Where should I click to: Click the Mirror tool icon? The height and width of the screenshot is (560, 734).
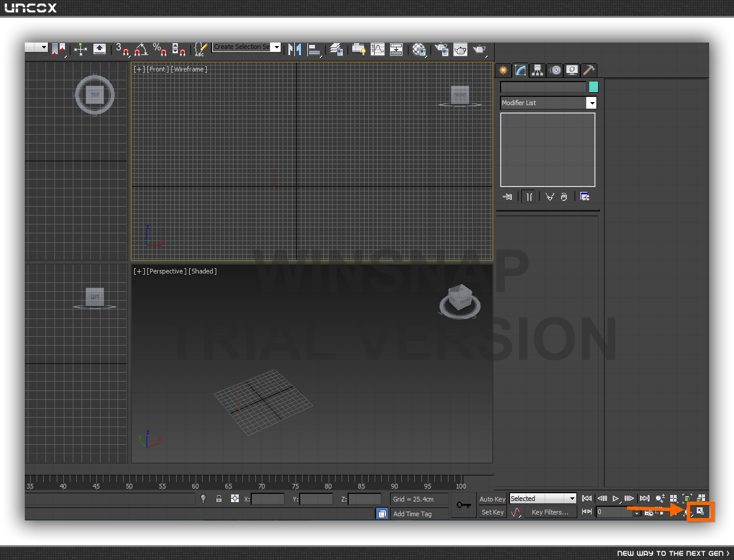coord(294,49)
